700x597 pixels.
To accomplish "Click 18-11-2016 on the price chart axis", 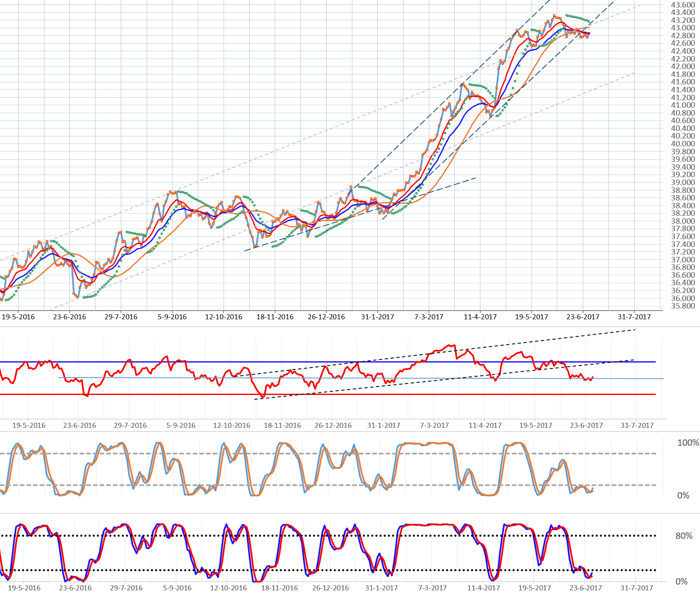I will 275,317.
